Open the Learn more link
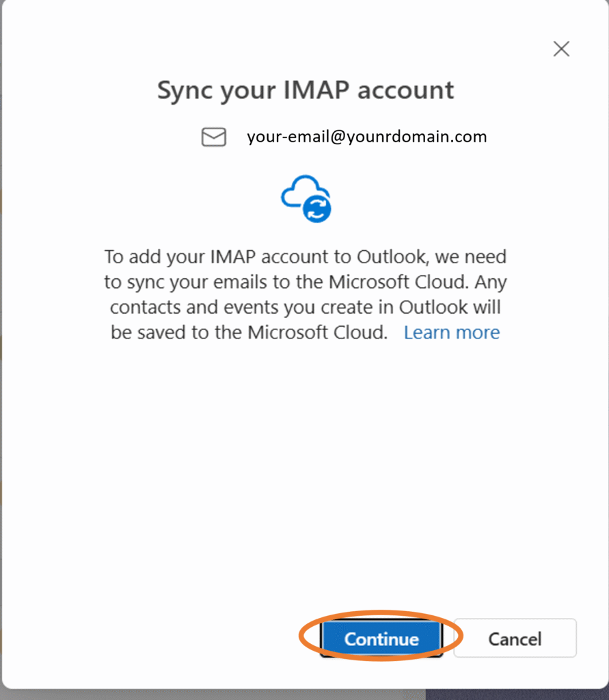609x700 pixels. (x=451, y=333)
